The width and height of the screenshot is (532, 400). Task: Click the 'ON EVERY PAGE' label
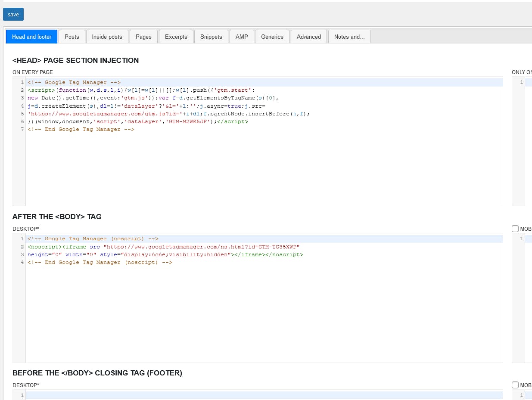33,72
